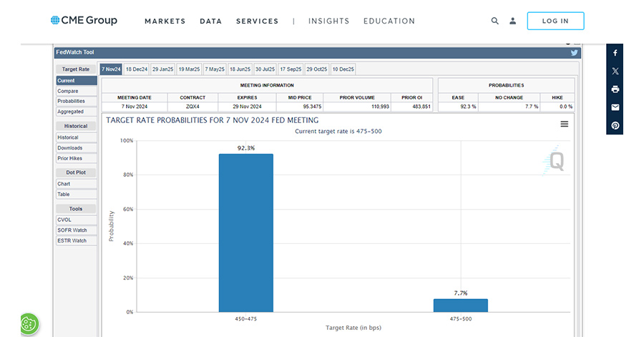The image size is (644, 337).
Task: Click the 7.7% bar data label
Action: [461, 293]
